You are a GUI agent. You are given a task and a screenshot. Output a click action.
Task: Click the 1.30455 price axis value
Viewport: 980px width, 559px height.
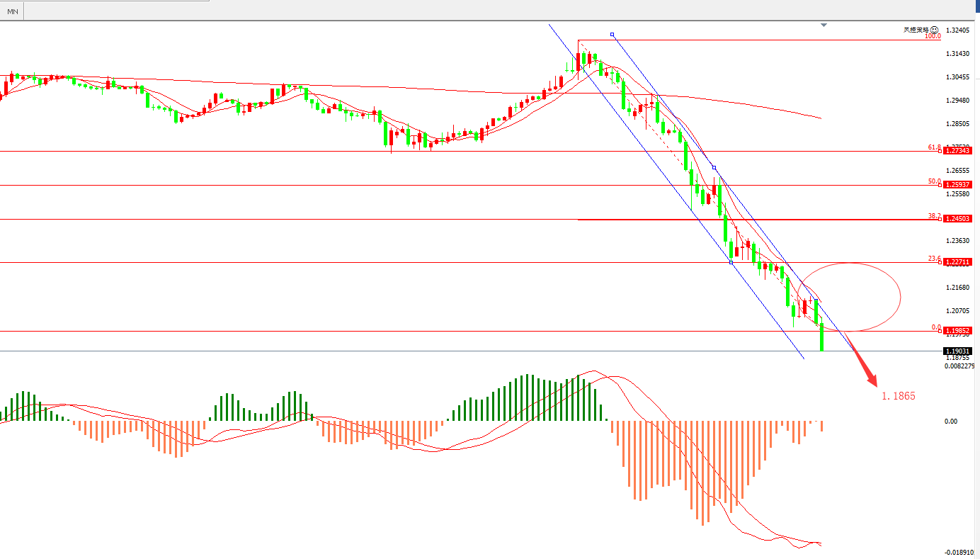click(959, 77)
